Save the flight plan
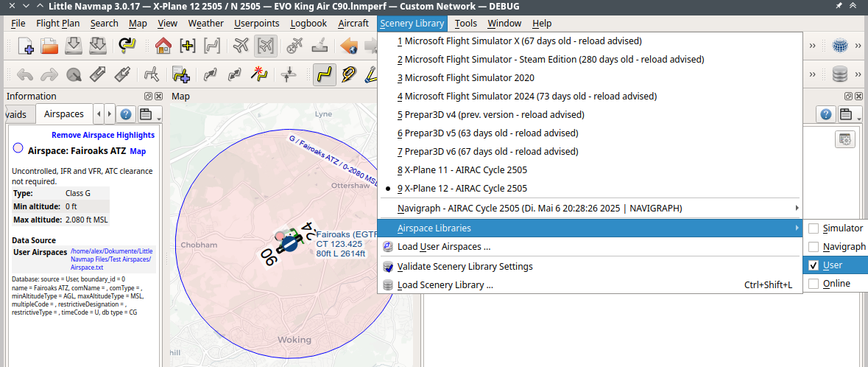 pos(74,46)
